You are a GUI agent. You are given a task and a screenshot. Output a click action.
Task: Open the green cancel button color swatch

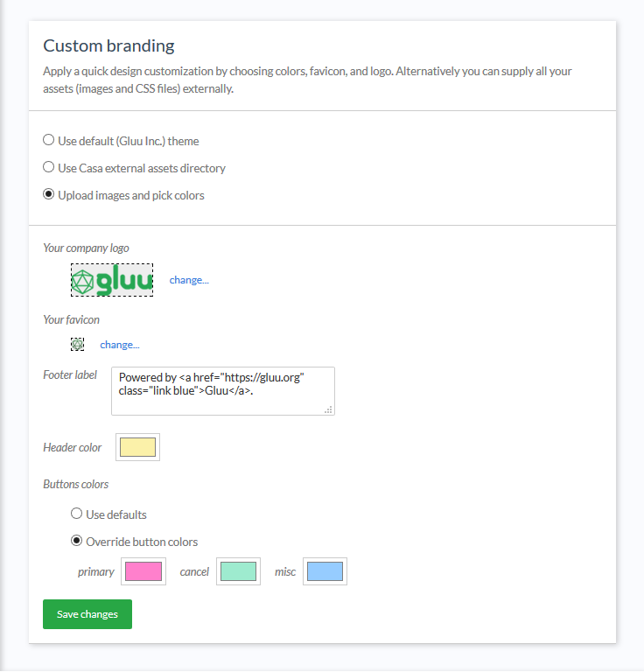238,571
